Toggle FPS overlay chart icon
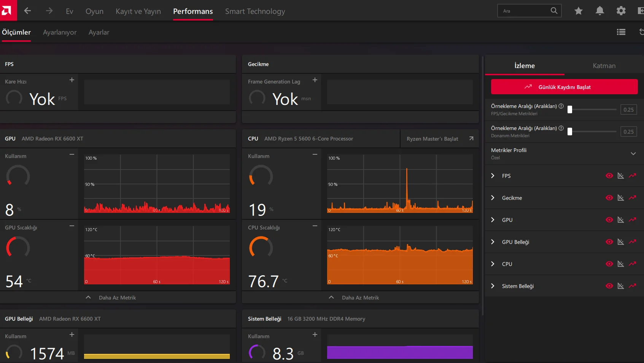 pyautogui.click(x=621, y=176)
